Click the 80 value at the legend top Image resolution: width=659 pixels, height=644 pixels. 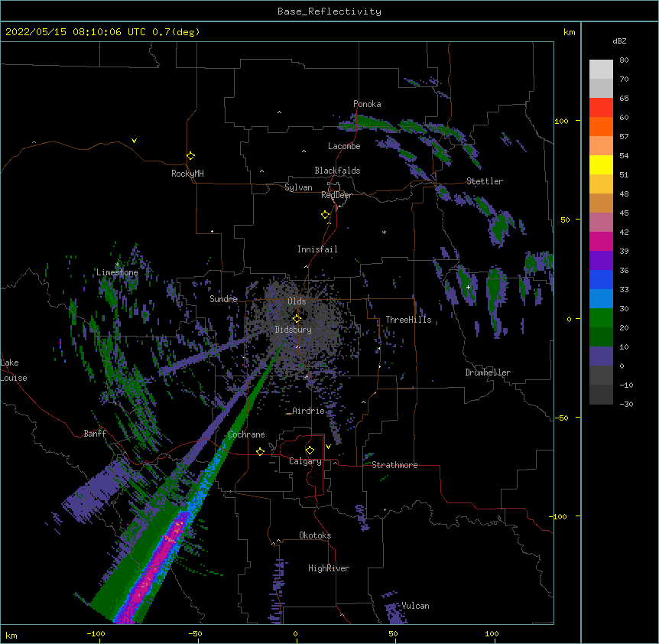(x=624, y=60)
